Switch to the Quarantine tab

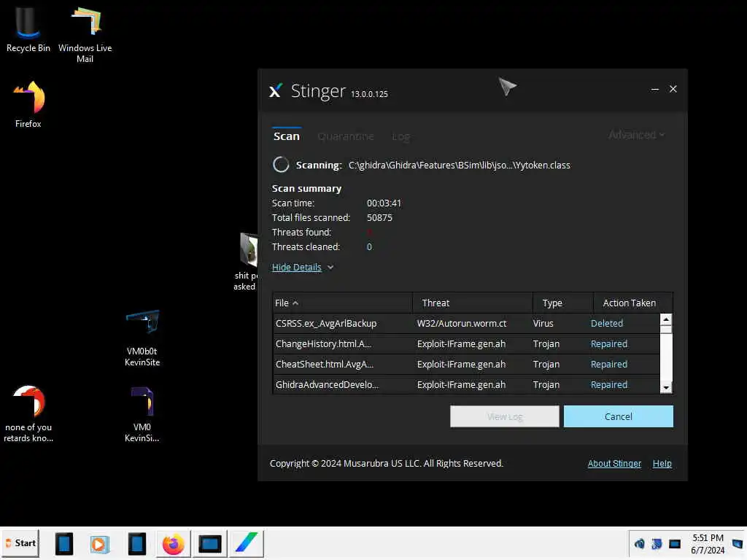[345, 136]
